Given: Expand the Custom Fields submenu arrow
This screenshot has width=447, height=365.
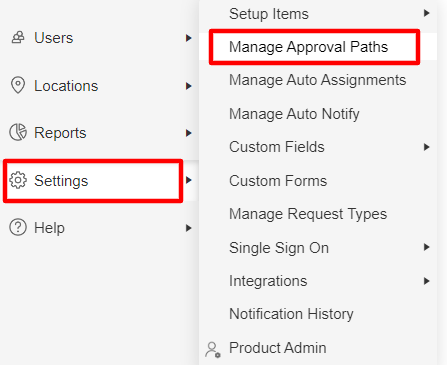Looking at the screenshot, I should click(x=426, y=147).
